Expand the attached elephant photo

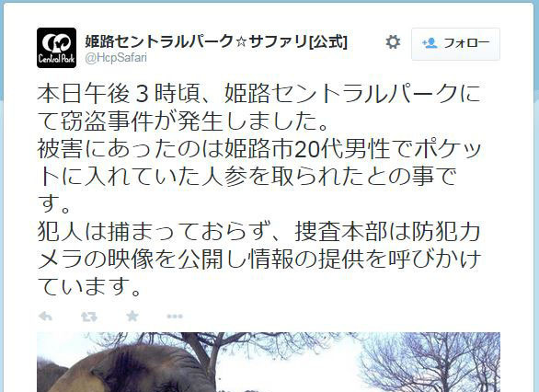click(x=269, y=362)
